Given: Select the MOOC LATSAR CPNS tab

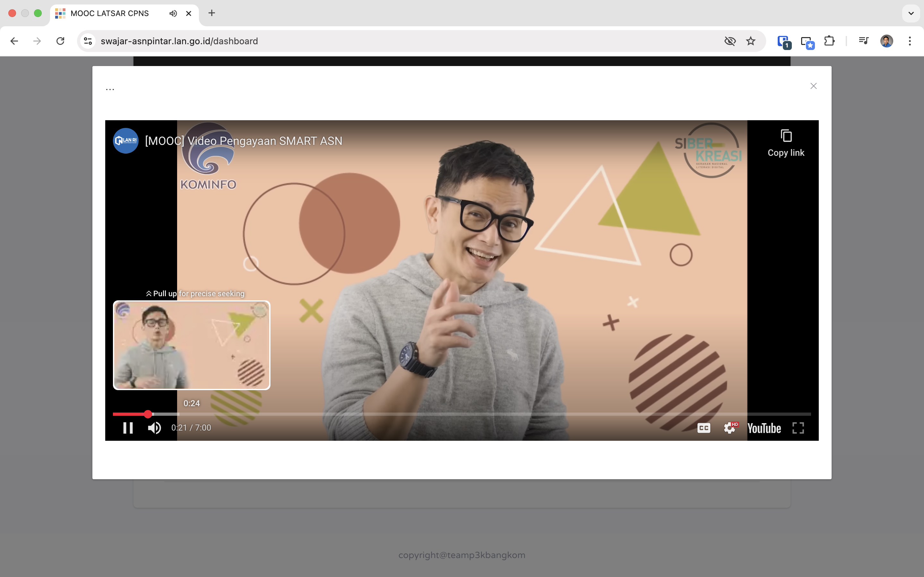Looking at the screenshot, I should pyautogui.click(x=110, y=13).
